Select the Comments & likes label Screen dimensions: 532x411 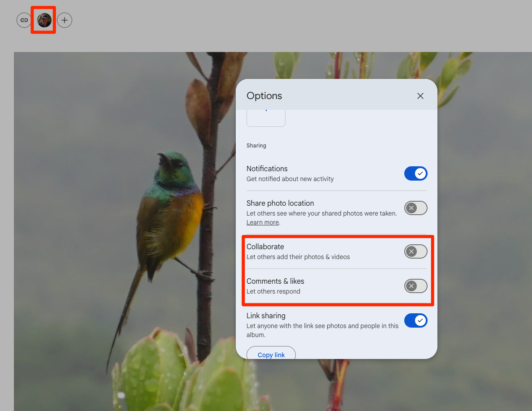click(275, 281)
